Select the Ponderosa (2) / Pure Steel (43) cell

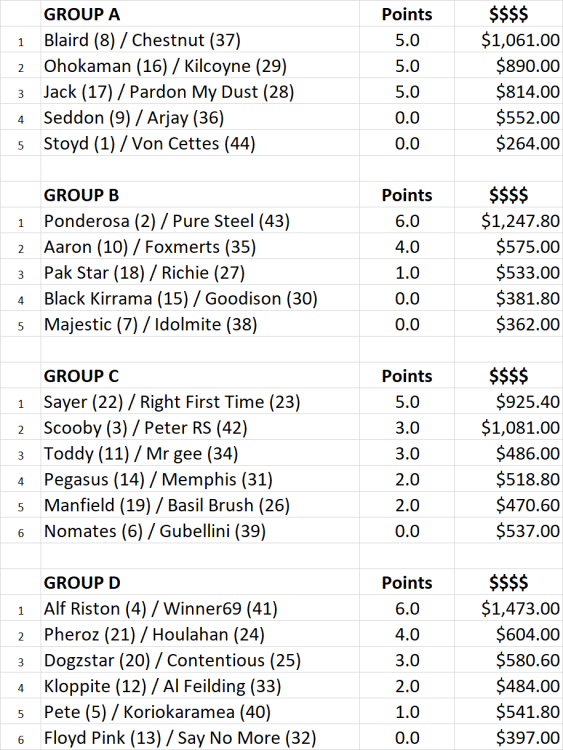pos(200,221)
